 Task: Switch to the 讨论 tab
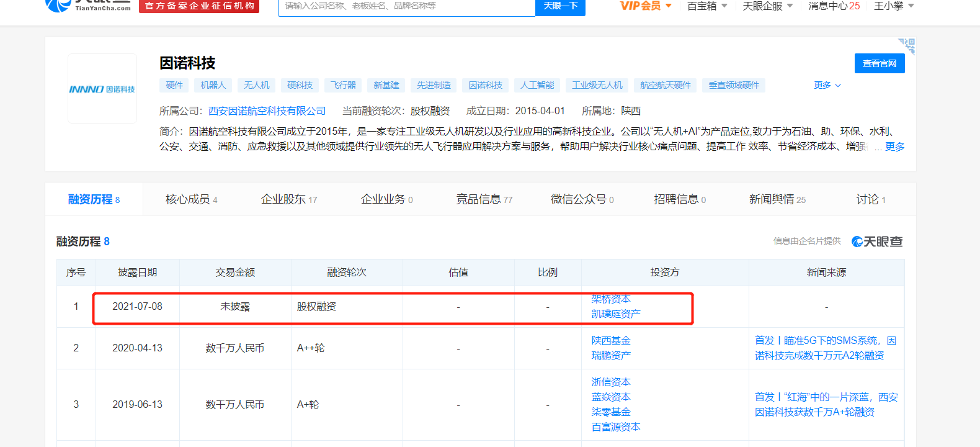click(x=871, y=199)
